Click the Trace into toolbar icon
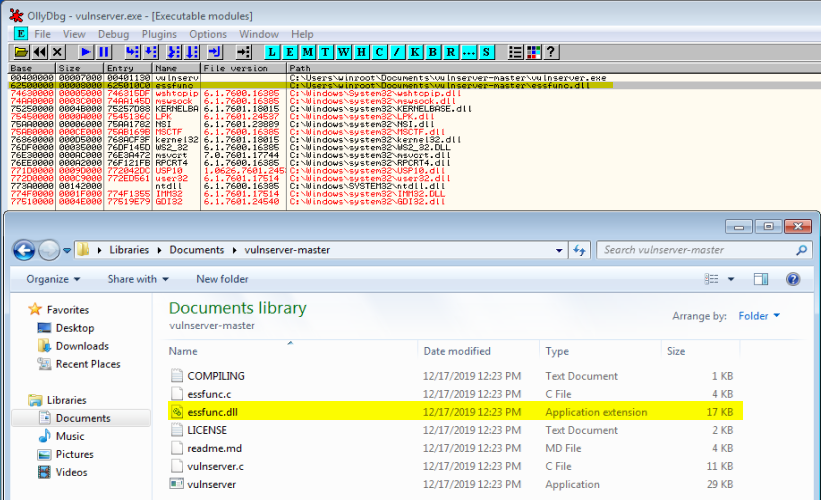Image resolution: width=821 pixels, height=500 pixels. coord(173,52)
